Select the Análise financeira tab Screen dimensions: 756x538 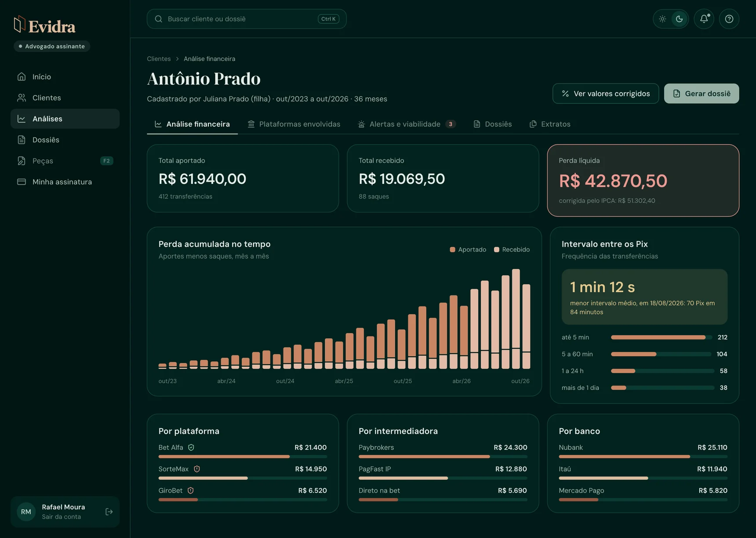click(x=192, y=124)
